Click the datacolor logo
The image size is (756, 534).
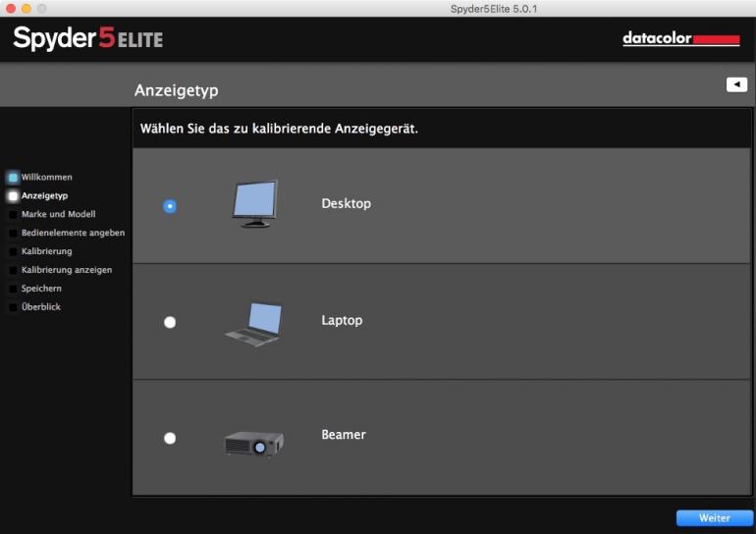pos(680,38)
